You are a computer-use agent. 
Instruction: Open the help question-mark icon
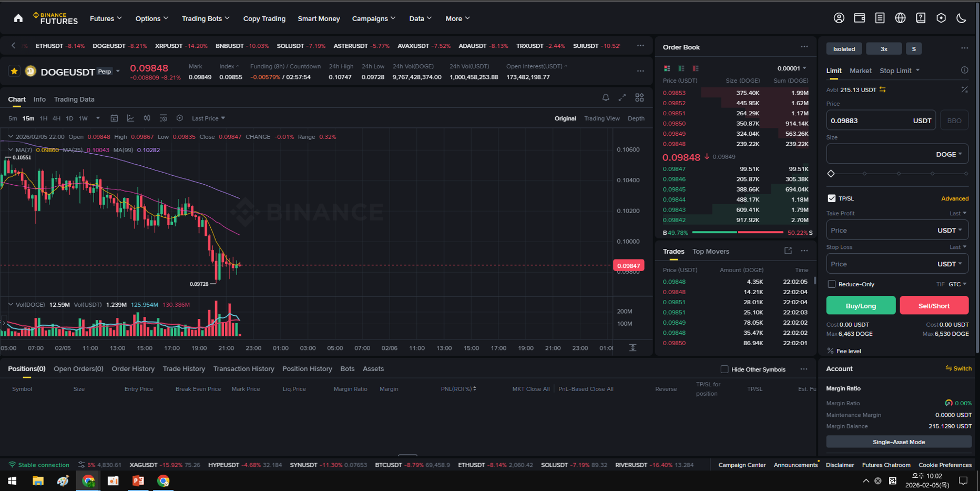[x=921, y=18]
